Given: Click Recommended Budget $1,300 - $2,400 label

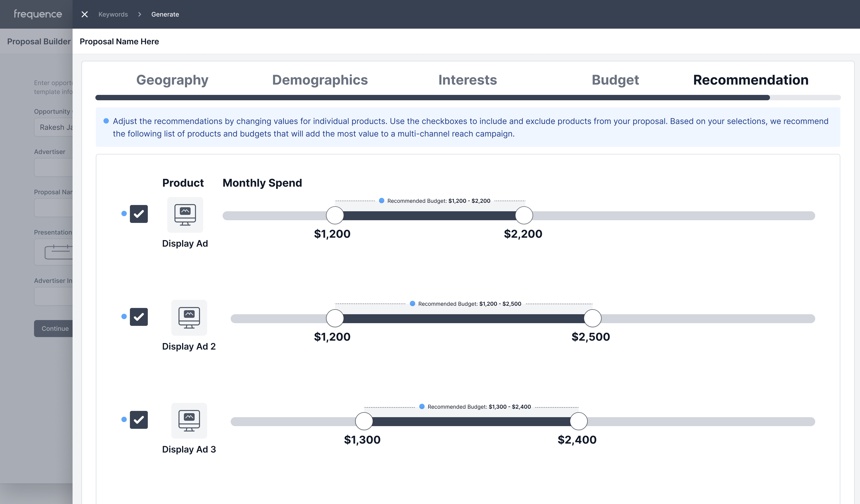Looking at the screenshot, I should pyautogui.click(x=479, y=407).
